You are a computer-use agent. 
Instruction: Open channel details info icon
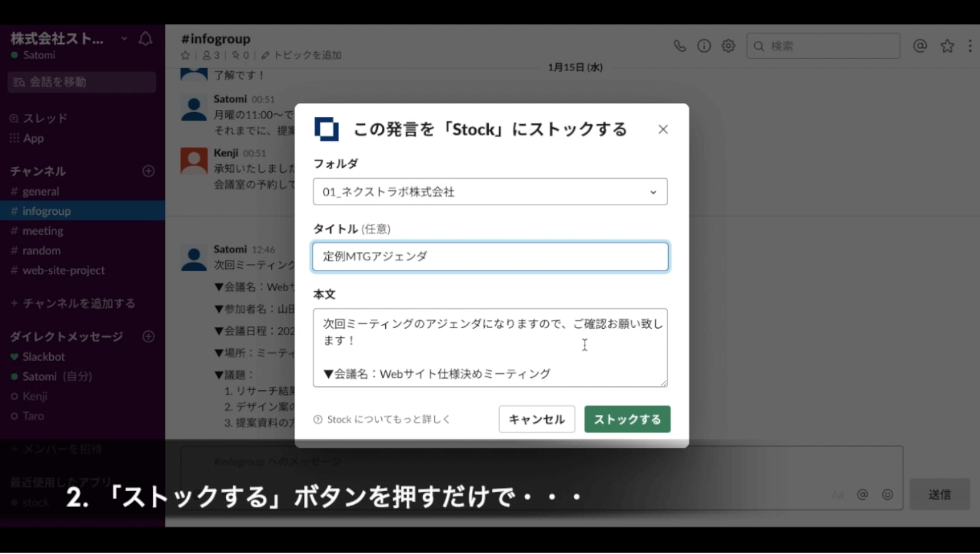(x=704, y=46)
